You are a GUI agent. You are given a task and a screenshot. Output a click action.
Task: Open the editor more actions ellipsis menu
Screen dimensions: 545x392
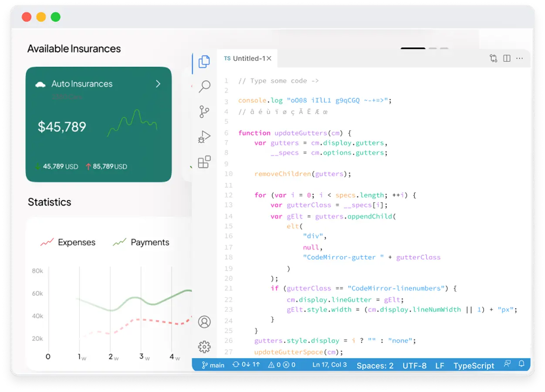pos(520,58)
